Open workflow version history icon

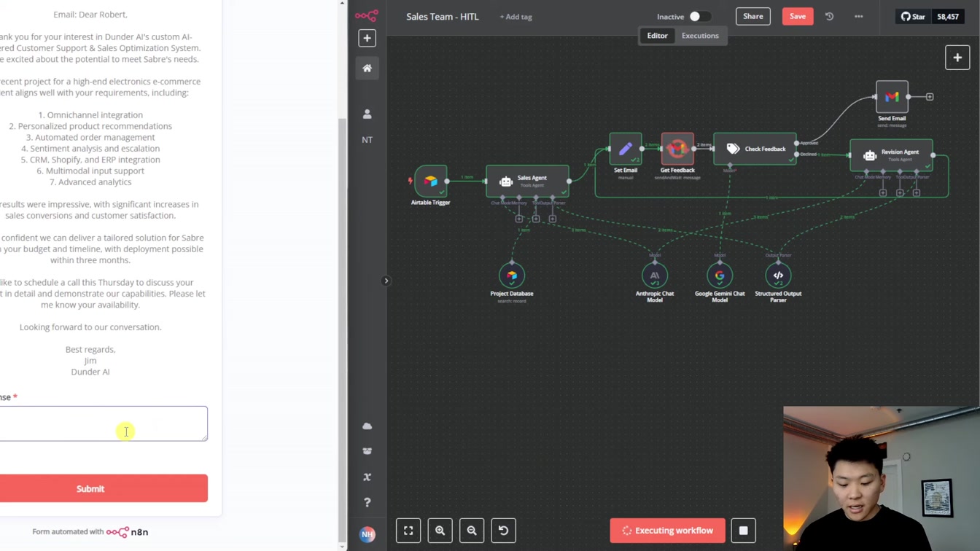click(829, 16)
